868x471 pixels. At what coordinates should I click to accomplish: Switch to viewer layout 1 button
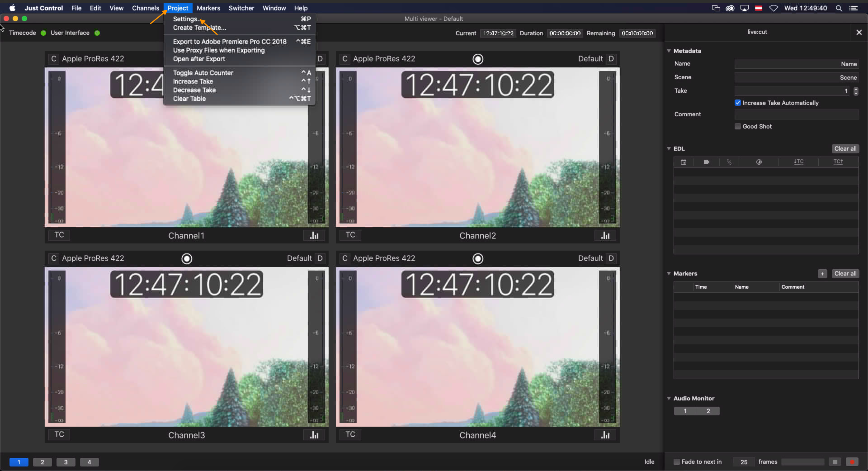click(x=19, y=462)
